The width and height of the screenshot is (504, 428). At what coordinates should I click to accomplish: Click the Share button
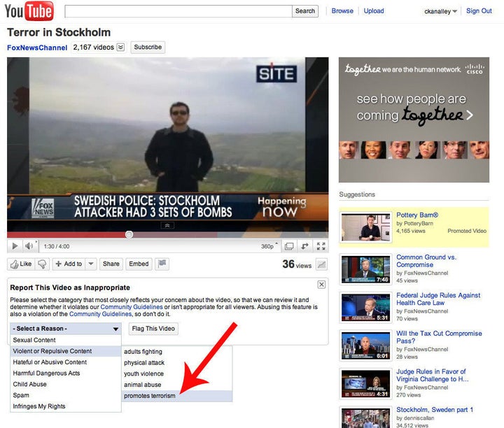pyautogui.click(x=111, y=264)
